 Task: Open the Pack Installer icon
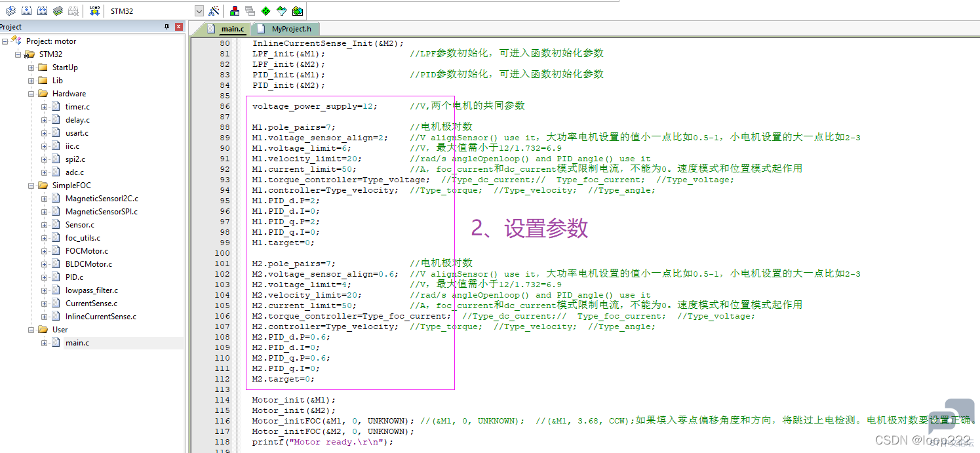click(297, 10)
